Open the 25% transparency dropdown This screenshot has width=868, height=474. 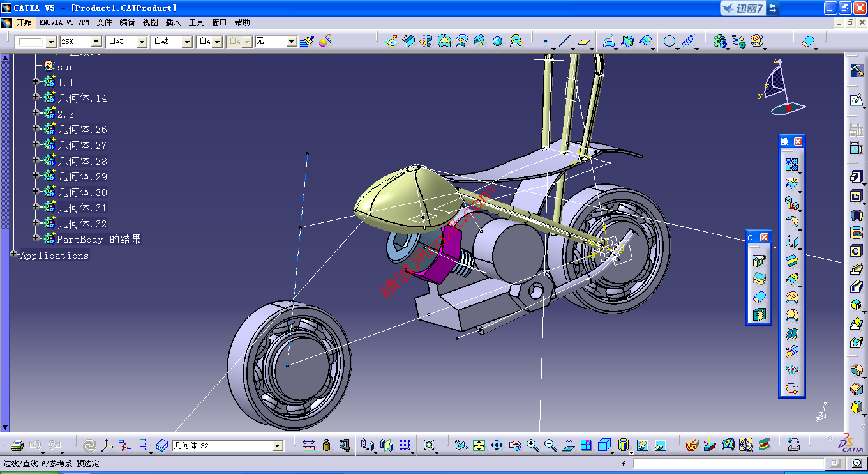[96, 42]
